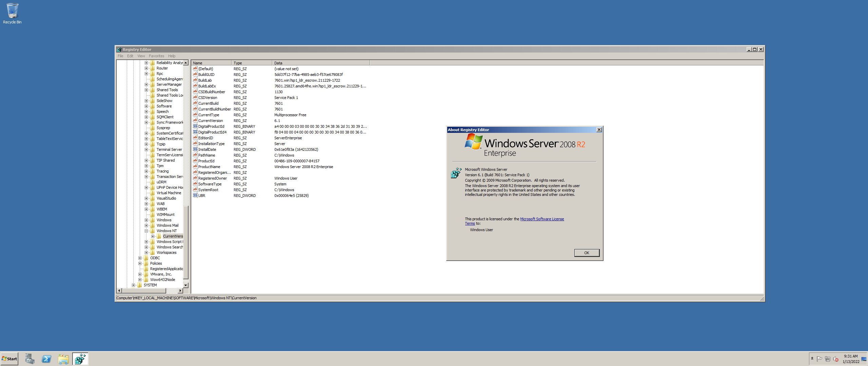The image size is (868, 366).
Task: Show hidden tray icons arrow
Action: pos(812,359)
